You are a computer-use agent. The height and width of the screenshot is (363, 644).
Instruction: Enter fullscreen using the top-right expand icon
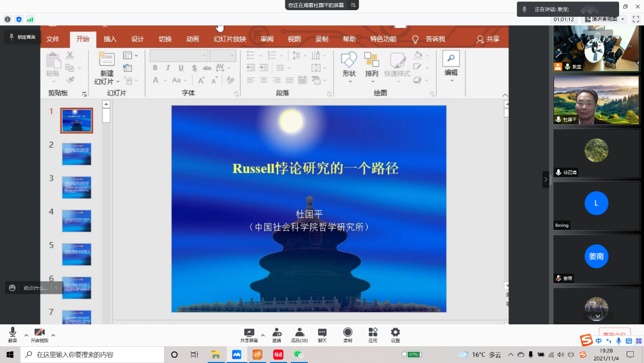pos(635,19)
